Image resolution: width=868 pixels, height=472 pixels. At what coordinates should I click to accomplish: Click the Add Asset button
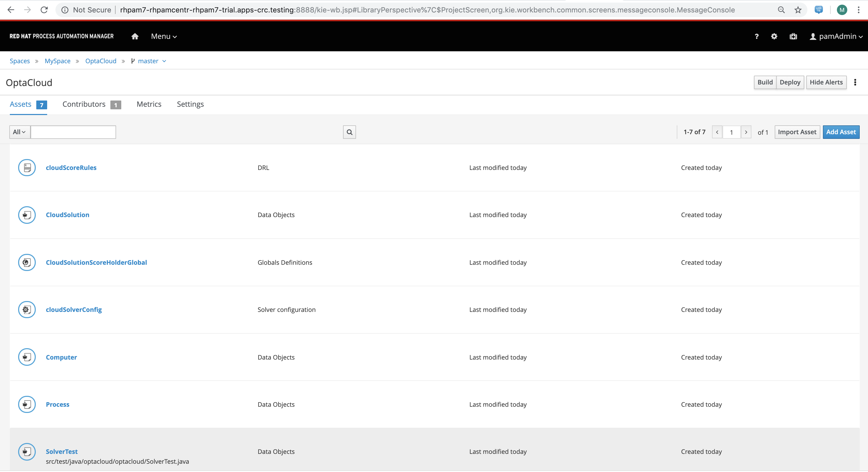841,132
